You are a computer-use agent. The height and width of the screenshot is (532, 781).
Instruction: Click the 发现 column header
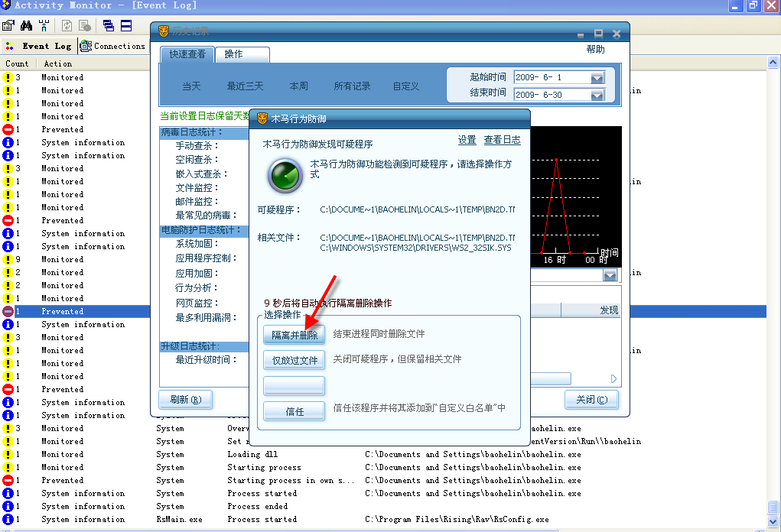coord(591,310)
